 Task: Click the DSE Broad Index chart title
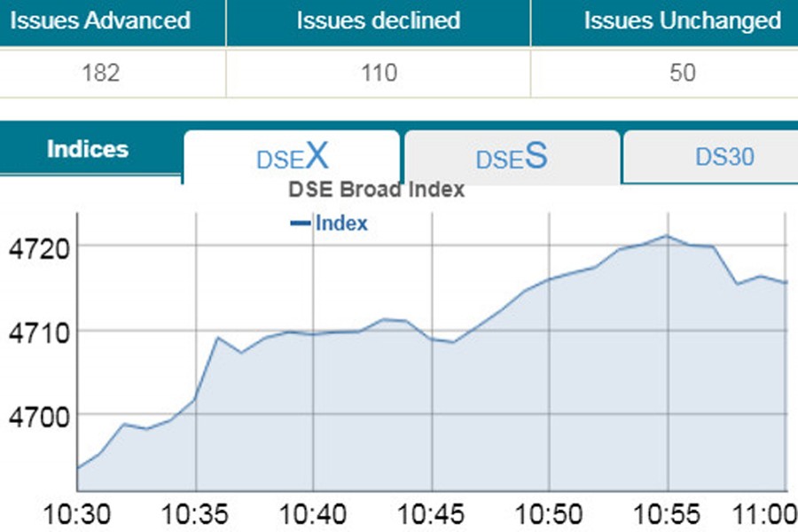pos(377,190)
